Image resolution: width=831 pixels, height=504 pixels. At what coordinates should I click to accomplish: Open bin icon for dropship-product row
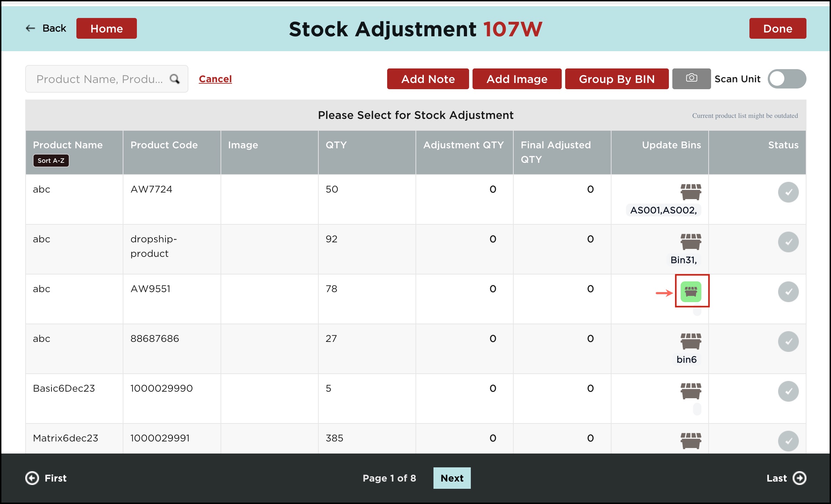(x=691, y=242)
